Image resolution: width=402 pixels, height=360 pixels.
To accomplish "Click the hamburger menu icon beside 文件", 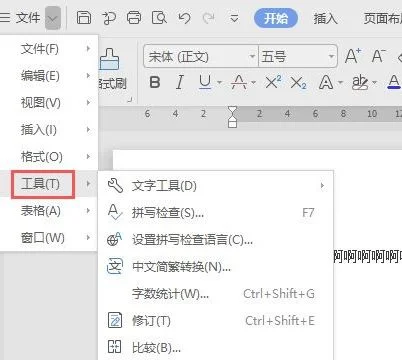I will [x=5, y=18].
